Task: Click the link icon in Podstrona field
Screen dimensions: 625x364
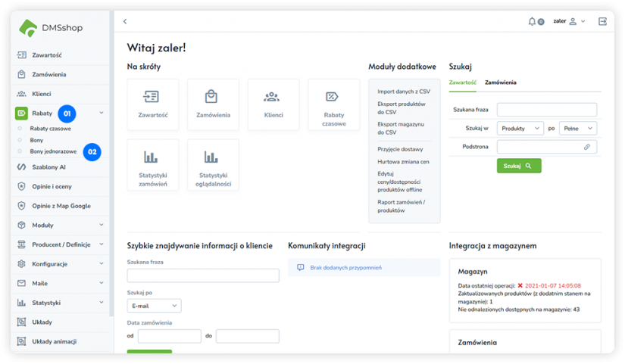Action: [x=587, y=147]
